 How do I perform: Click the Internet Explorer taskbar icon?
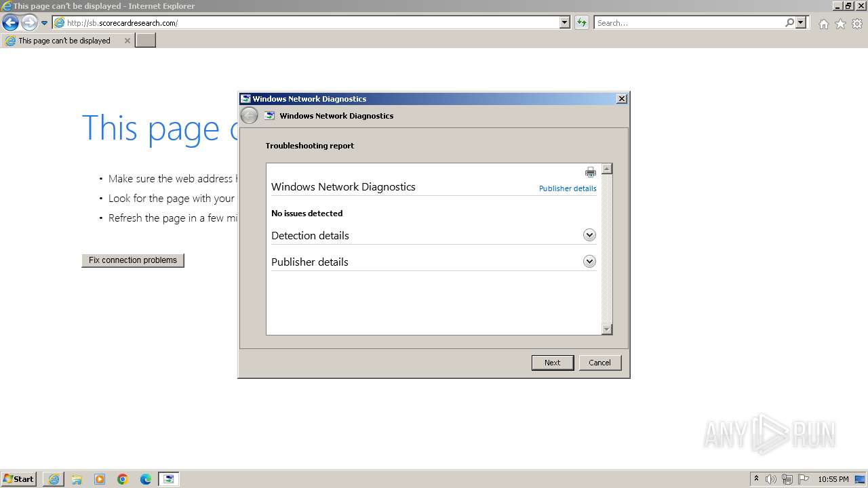tap(54, 479)
